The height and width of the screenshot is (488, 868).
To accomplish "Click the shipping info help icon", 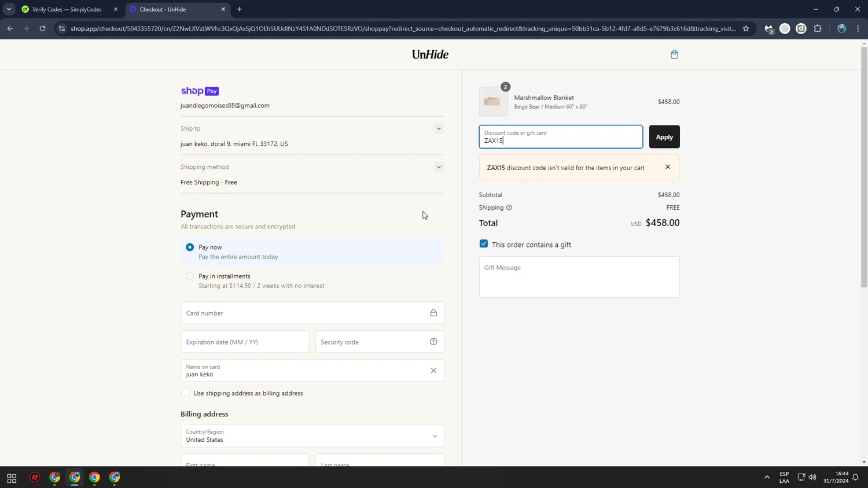I will tap(509, 208).
